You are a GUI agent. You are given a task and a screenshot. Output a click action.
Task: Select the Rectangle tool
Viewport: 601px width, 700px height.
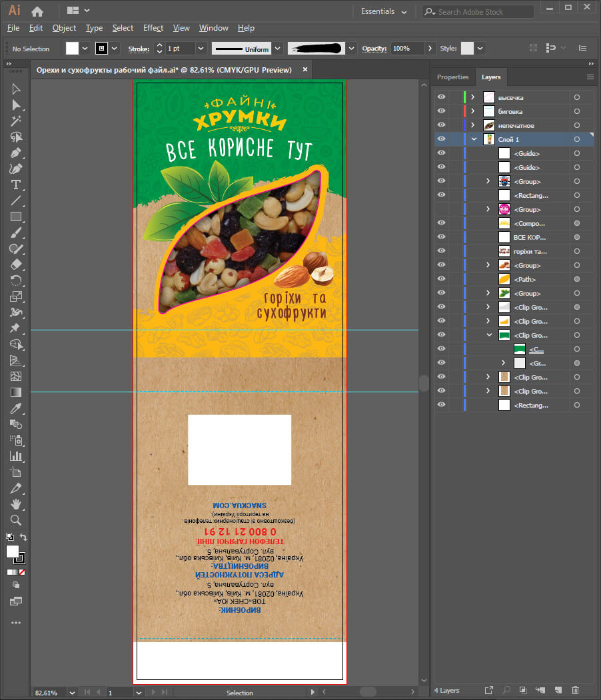click(x=16, y=217)
